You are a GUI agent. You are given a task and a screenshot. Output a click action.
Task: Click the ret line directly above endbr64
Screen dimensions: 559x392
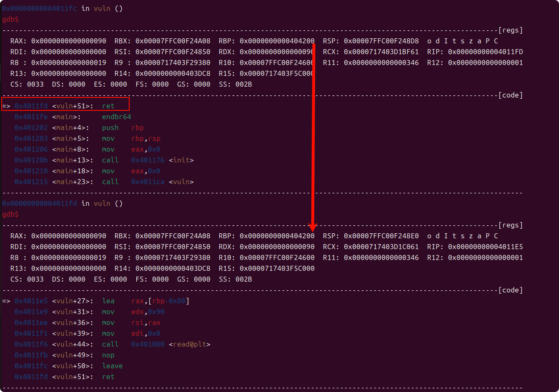[x=65, y=106]
